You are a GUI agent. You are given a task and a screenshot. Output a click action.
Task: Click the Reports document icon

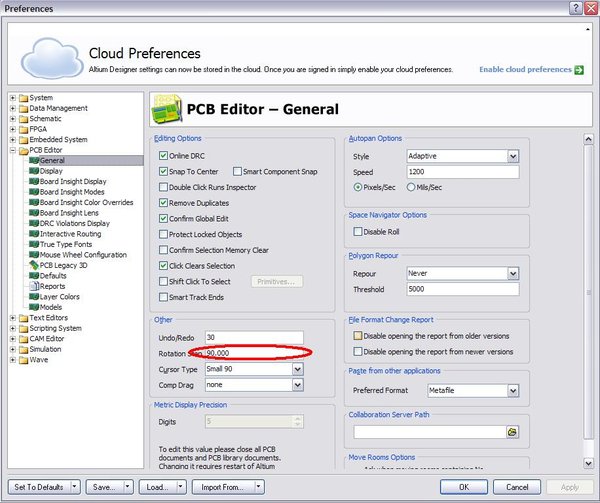[x=34, y=286]
